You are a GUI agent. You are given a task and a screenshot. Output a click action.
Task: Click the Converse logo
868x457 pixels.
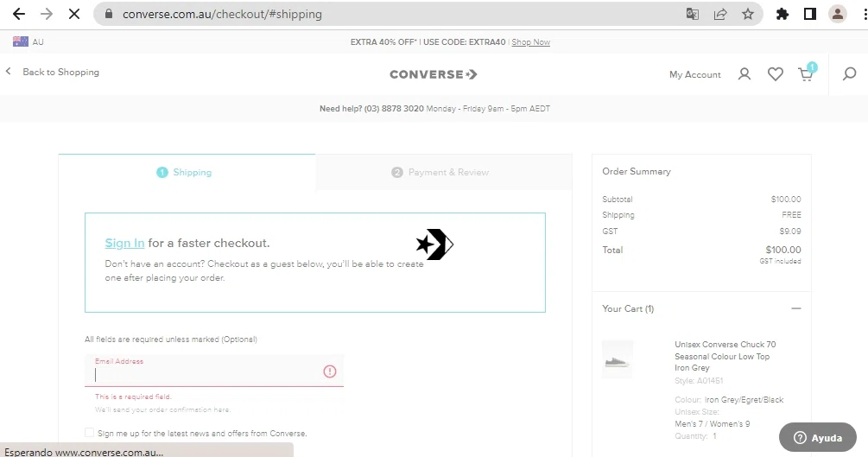434,74
